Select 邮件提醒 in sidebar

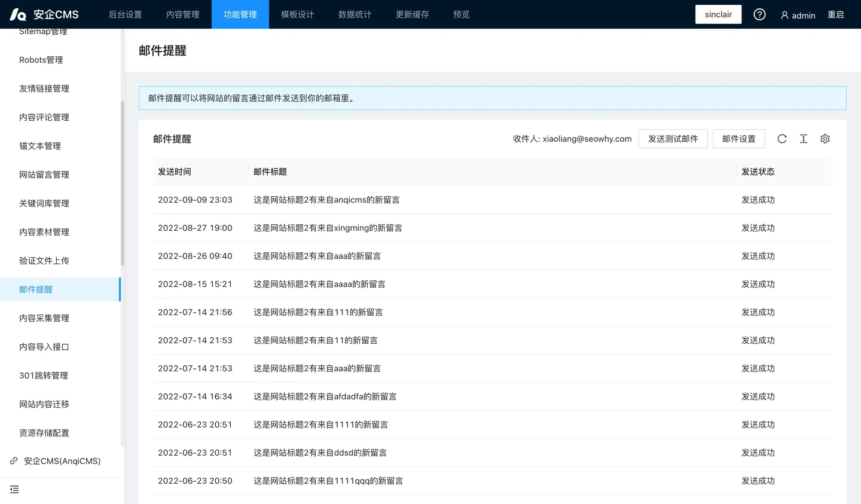(60, 289)
